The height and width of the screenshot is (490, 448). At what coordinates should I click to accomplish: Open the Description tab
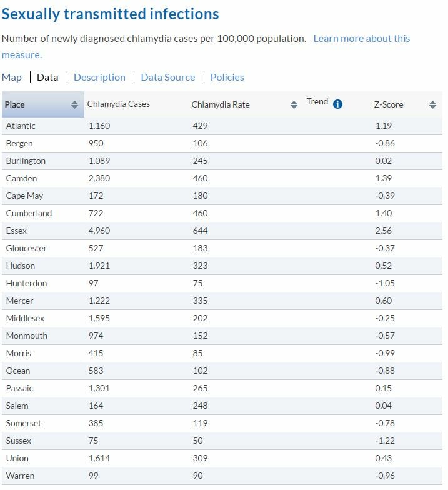tap(99, 77)
